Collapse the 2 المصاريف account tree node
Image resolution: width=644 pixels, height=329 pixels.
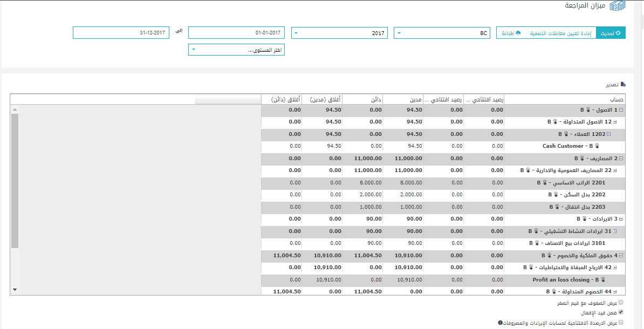621,159
